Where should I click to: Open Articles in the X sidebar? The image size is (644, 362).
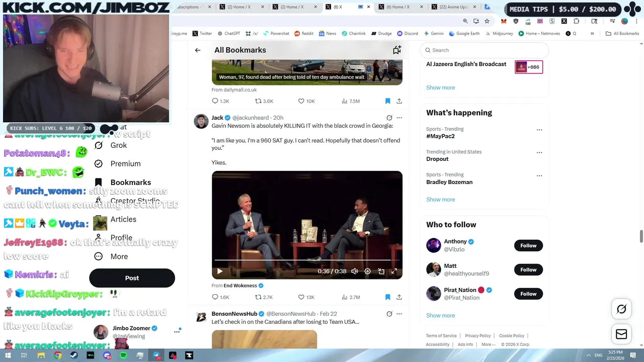point(115,220)
